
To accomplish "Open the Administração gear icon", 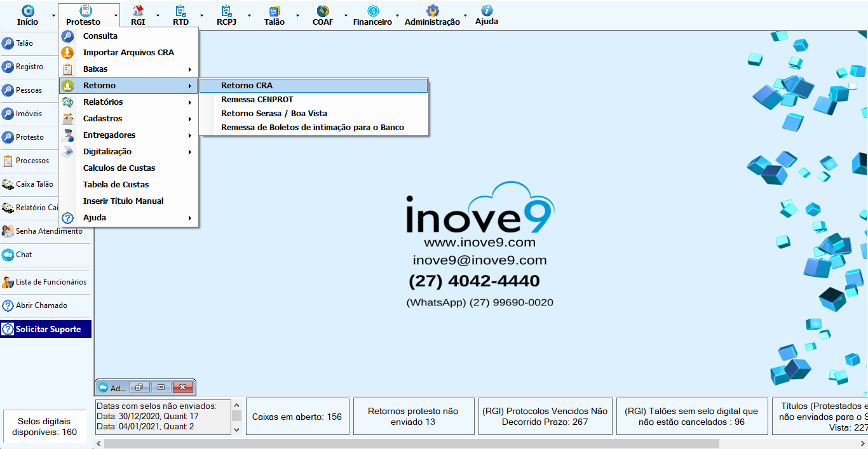I will 433,11.
